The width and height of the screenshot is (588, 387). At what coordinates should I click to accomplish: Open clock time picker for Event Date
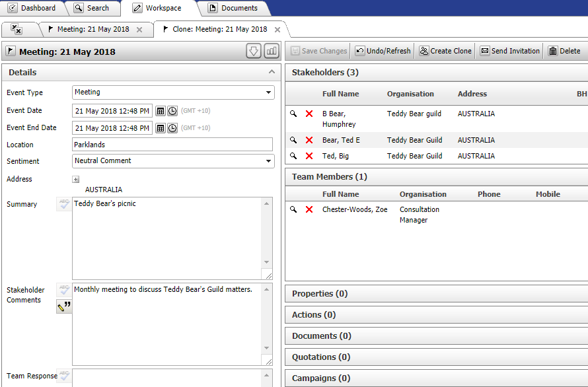pos(172,111)
